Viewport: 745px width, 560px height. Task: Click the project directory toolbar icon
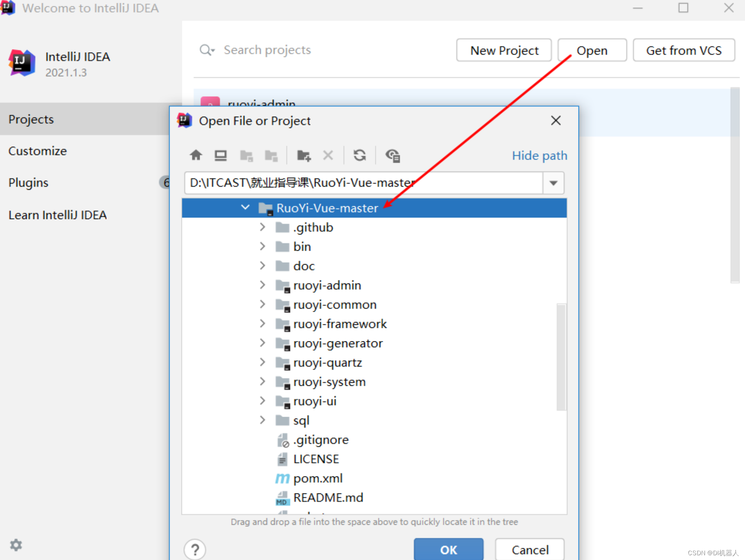coord(246,156)
